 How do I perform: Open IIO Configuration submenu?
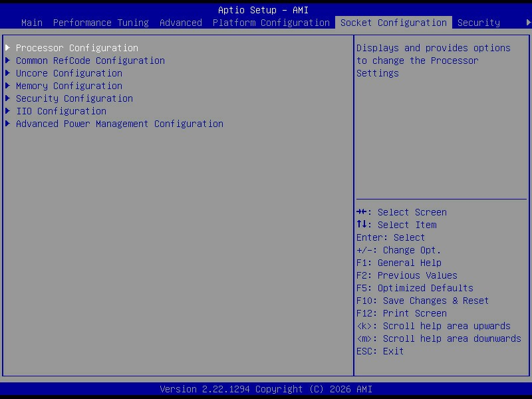tap(61, 111)
